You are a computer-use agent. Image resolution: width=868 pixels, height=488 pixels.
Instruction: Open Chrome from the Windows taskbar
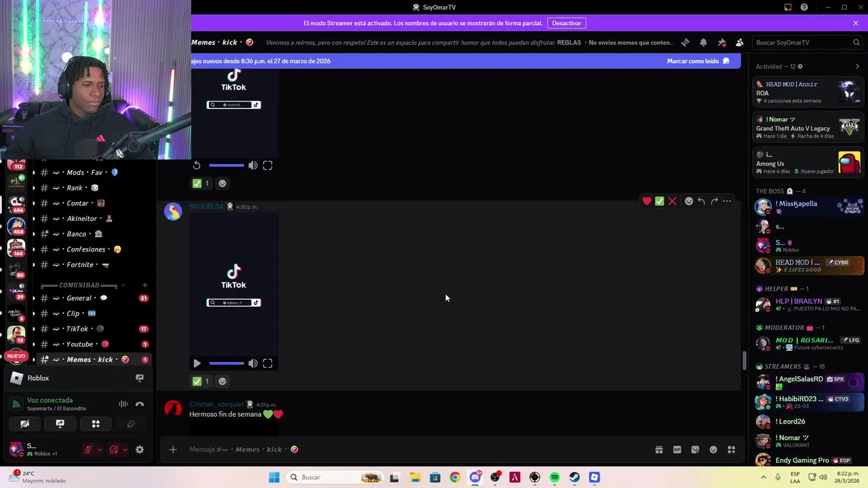pyautogui.click(x=455, y=477)
